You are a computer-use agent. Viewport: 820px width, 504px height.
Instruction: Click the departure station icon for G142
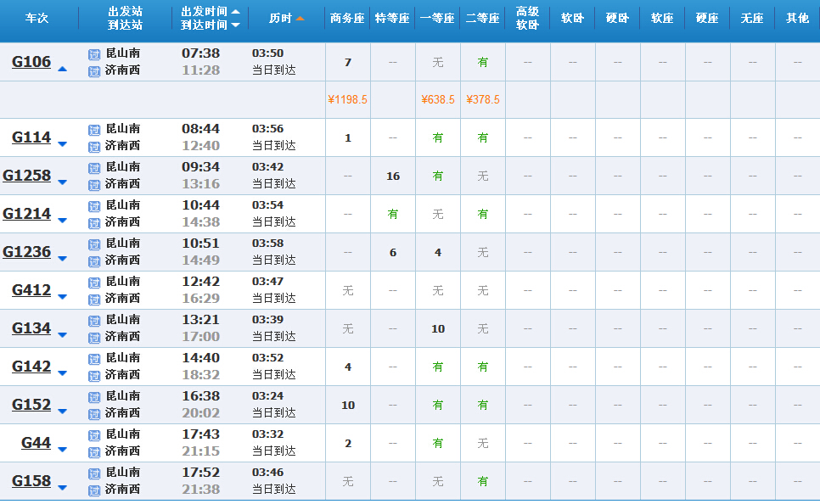[x=94, y=359]
